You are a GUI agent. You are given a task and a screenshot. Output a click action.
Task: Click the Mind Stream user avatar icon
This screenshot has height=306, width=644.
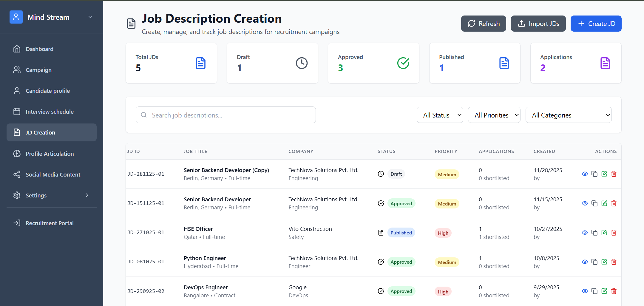pos(16,17)
